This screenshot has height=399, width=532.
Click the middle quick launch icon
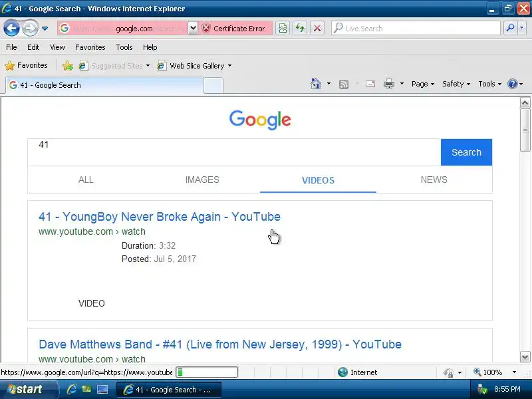tap(86, 389)
